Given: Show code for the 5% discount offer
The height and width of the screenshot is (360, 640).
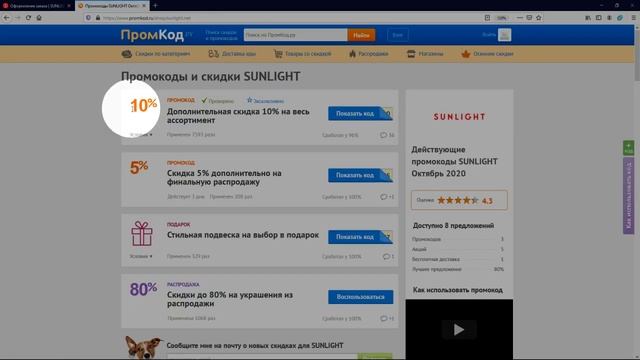Looking at the screenshot, I should 360,175.
